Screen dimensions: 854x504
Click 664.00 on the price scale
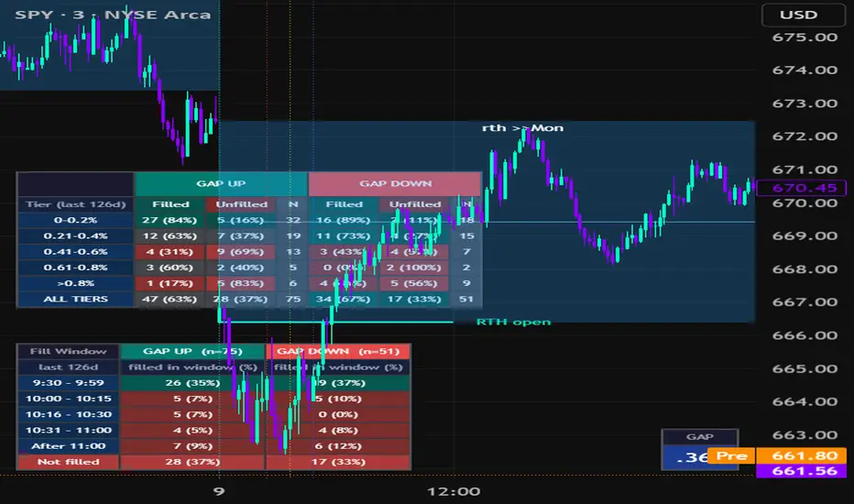[805, 401]
